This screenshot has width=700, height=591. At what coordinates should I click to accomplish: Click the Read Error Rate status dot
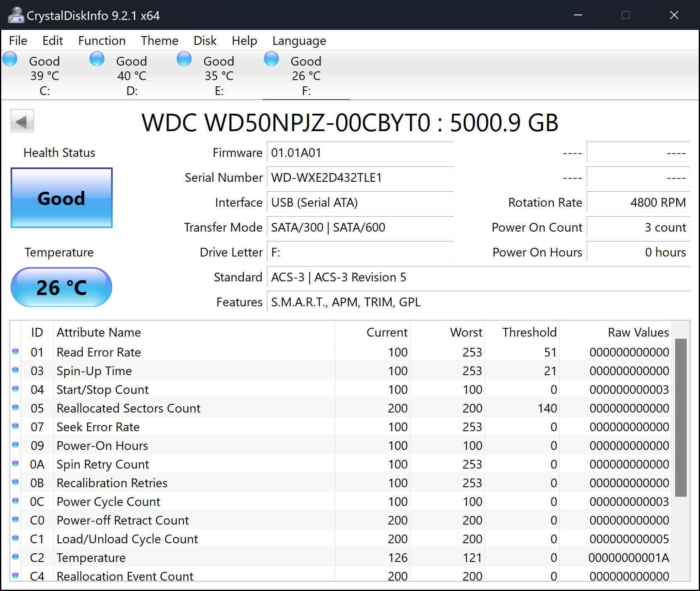16,352
